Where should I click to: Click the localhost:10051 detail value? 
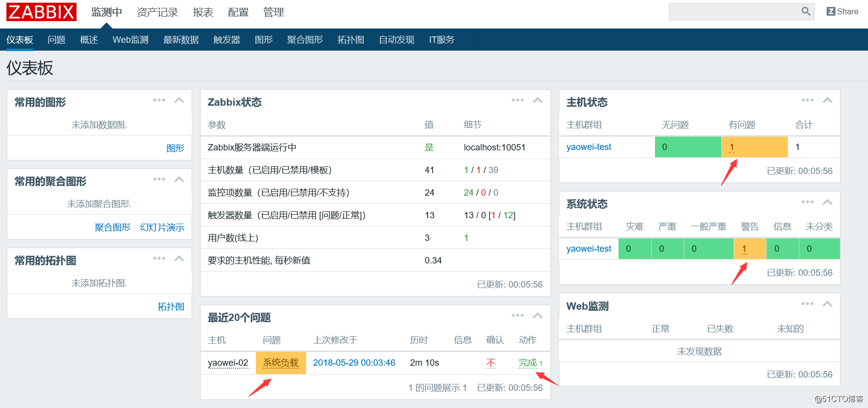[495, 147]
